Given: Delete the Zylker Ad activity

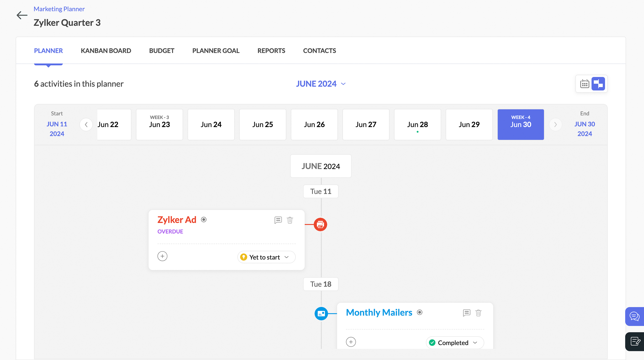Looking at the screenshot, I should click(290, 220).
